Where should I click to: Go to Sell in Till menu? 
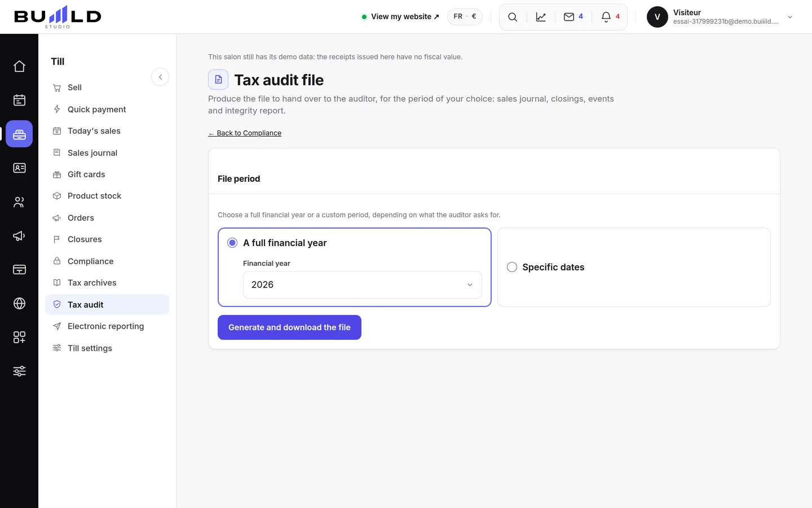coord(107,87)
